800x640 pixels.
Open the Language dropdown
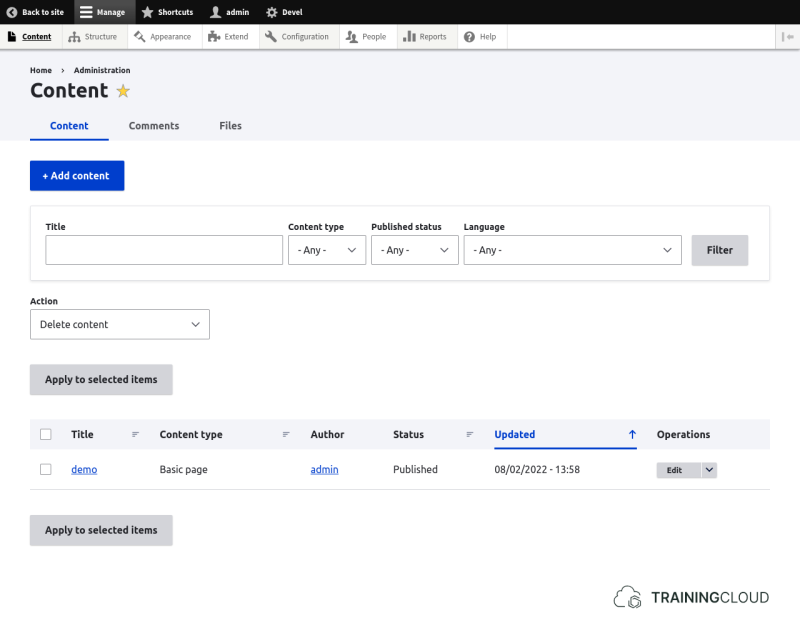pyautogui.click(x=572, y=250)
